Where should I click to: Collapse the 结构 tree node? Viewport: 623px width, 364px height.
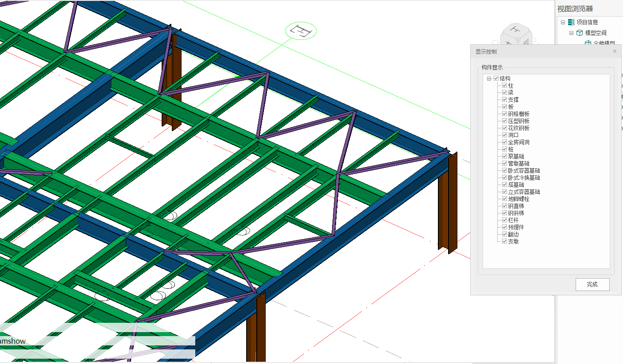(x=489, y=78)
